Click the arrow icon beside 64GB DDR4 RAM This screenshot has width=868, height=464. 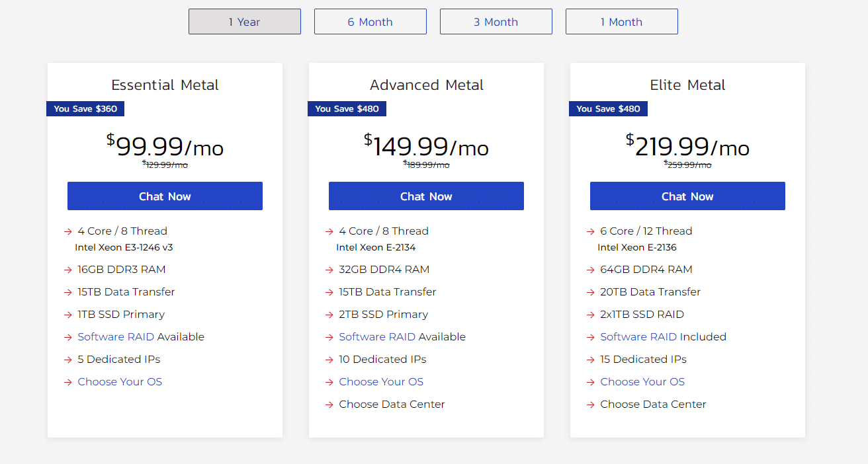590,270
